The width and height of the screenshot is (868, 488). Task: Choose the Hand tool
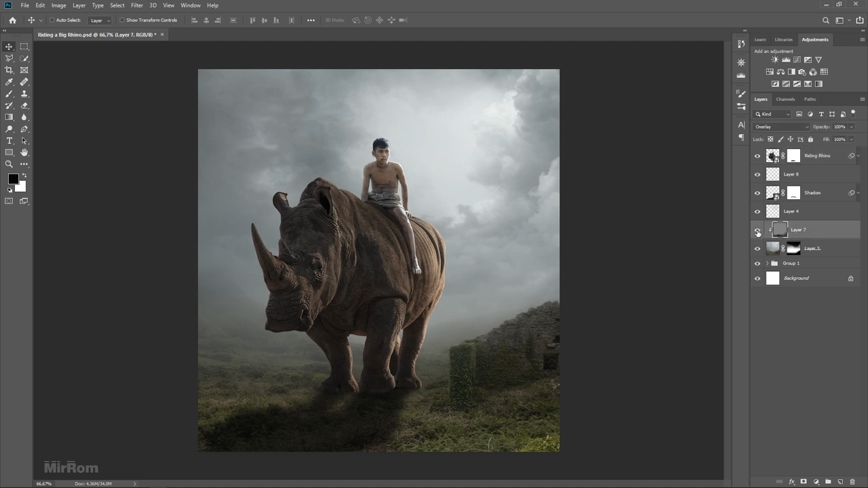[24, 152]
